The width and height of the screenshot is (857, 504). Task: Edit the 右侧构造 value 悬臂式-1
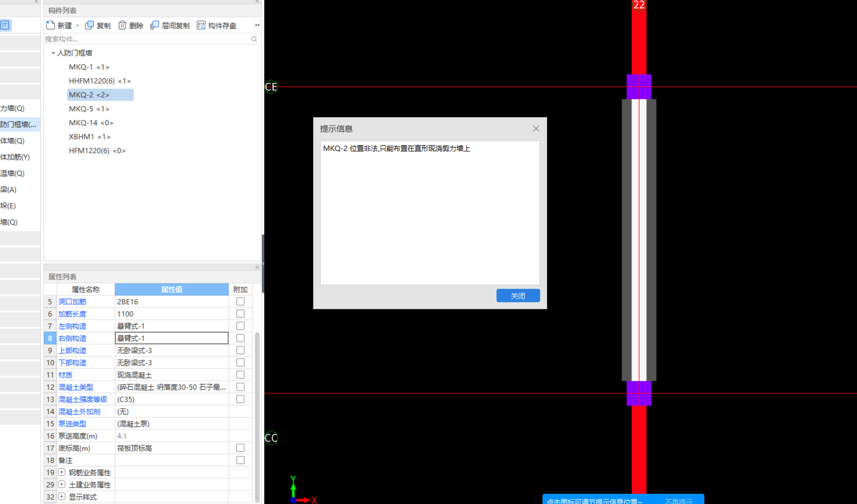pyautogui.click(x=172, y=338)
